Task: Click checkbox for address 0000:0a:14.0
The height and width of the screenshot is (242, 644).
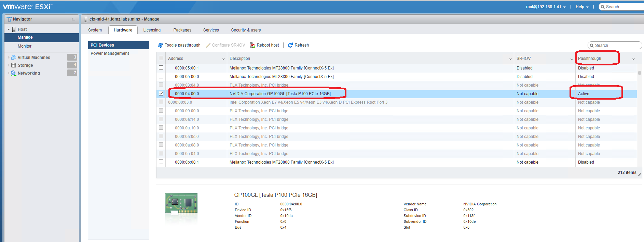Action: (161, 119)
